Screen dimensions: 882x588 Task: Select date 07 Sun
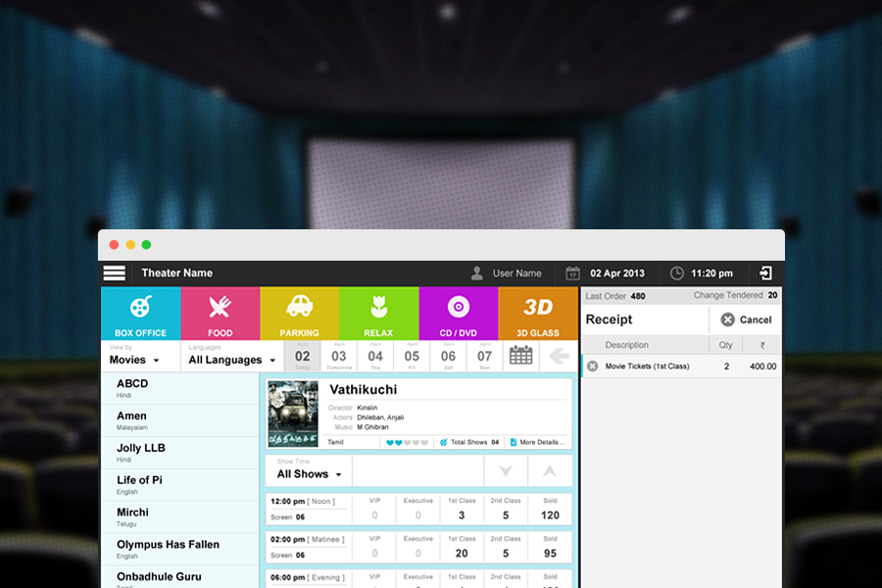click(485, 356)
